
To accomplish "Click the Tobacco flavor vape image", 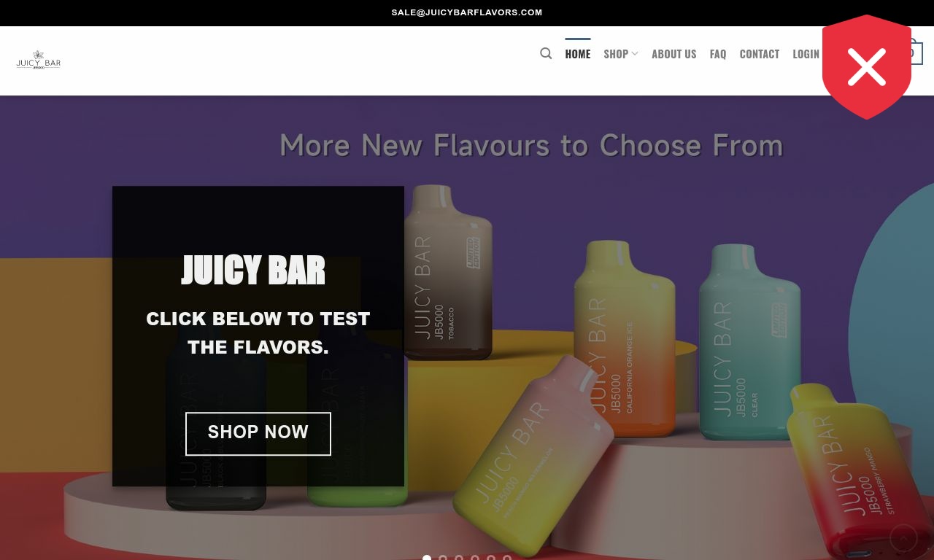I will click(x=448, y=272).
